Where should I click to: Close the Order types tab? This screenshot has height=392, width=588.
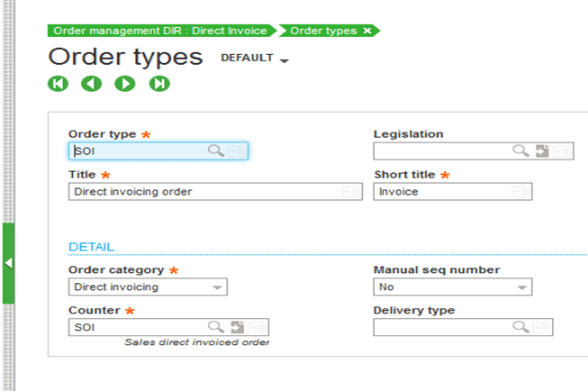(367, 30)
